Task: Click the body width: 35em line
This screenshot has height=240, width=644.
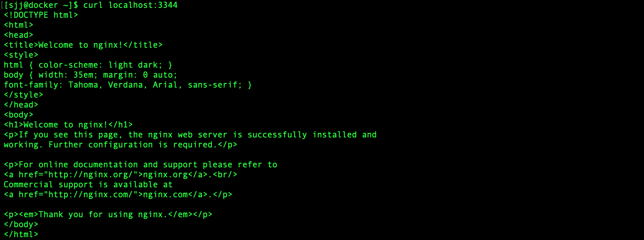Action: [x=90, y=75]
